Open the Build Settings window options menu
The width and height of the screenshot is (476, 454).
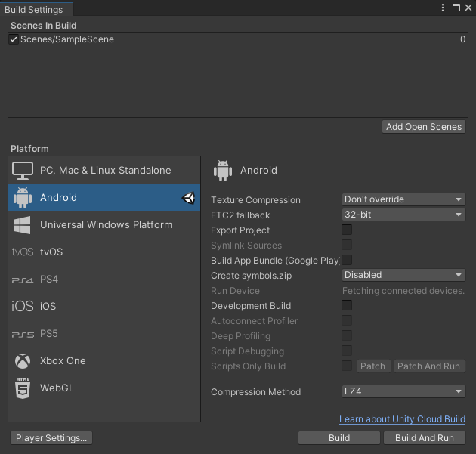(x=443, y=8)
